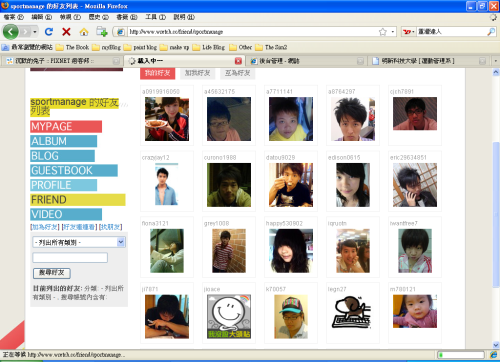The height and width of the screenshot is (362, 500).
Task: Open the History menu in the menu bar
Action: point(99,17)
